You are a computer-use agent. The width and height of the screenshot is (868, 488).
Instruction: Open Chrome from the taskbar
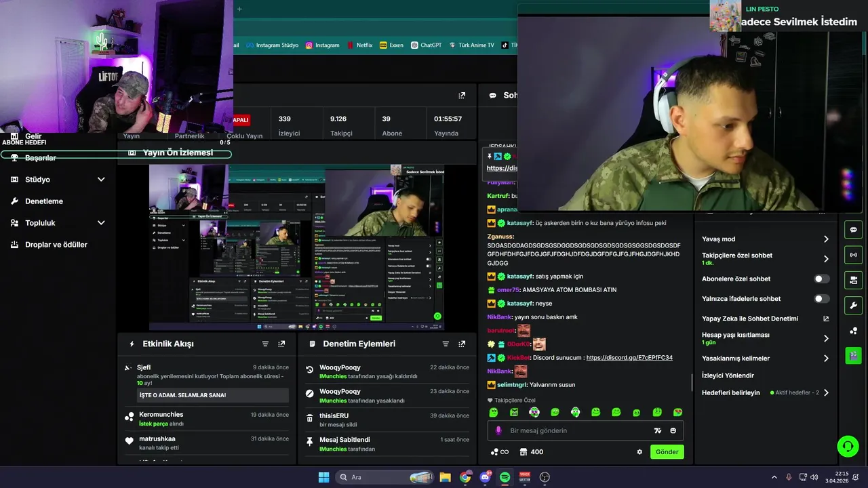pos(465,477)
